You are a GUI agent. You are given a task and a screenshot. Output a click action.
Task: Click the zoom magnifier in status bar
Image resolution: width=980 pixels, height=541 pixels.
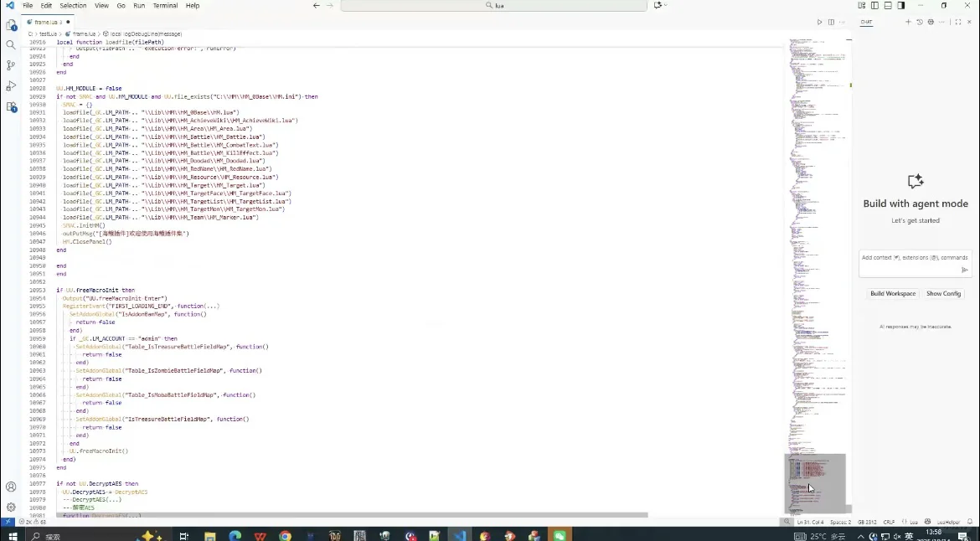coord(787,522)
